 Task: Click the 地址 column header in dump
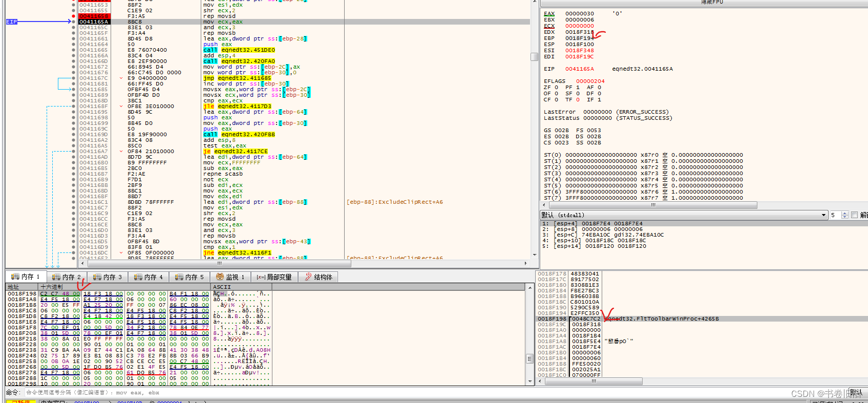(x=22, y=287)
